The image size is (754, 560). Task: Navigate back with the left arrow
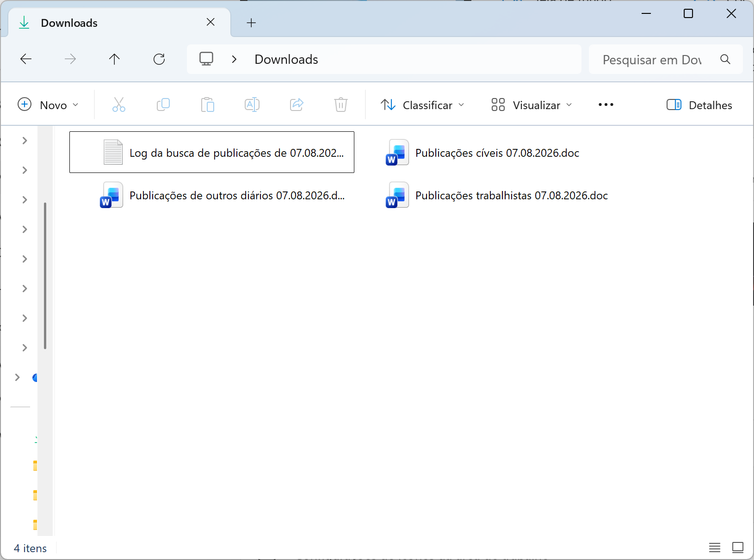tap(26, 59)
